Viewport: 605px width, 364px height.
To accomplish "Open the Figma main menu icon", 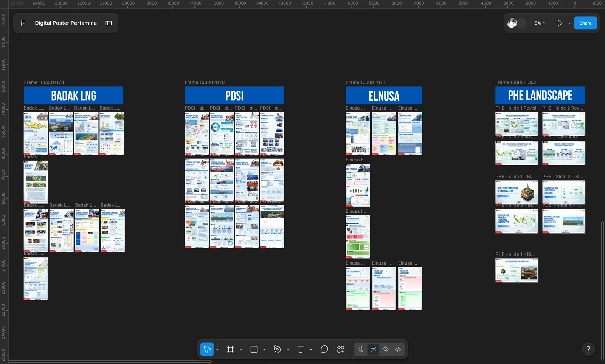I will point(23,23).
